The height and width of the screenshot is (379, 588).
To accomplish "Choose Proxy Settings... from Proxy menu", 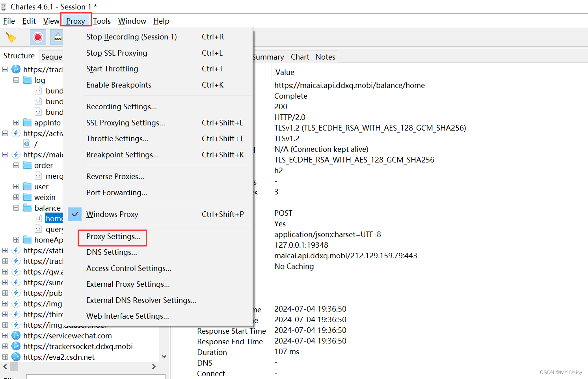I will tap(113, 236).
